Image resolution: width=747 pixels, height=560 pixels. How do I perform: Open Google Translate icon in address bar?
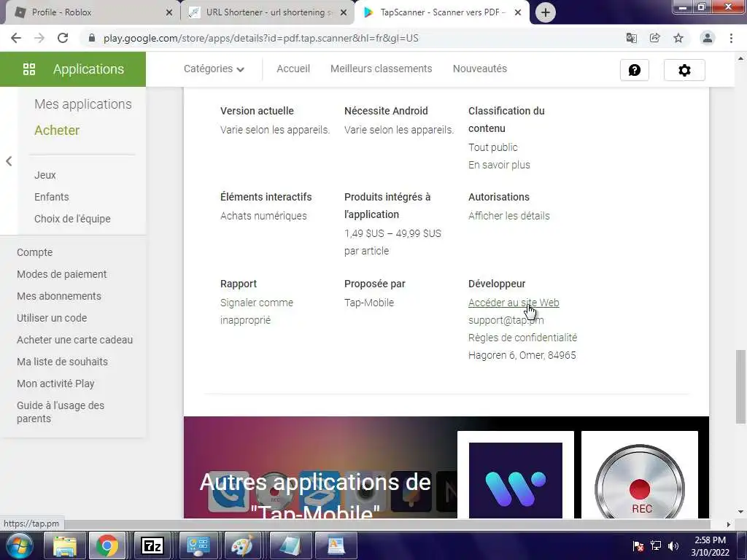click(x=631, y=38)
